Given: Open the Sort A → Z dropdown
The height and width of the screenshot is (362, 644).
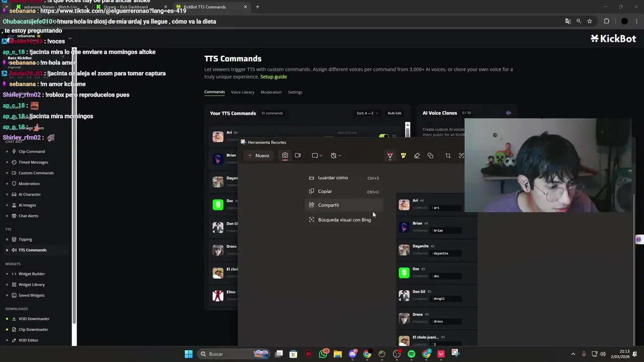Looking at the screenshot, I should [367, 113].
